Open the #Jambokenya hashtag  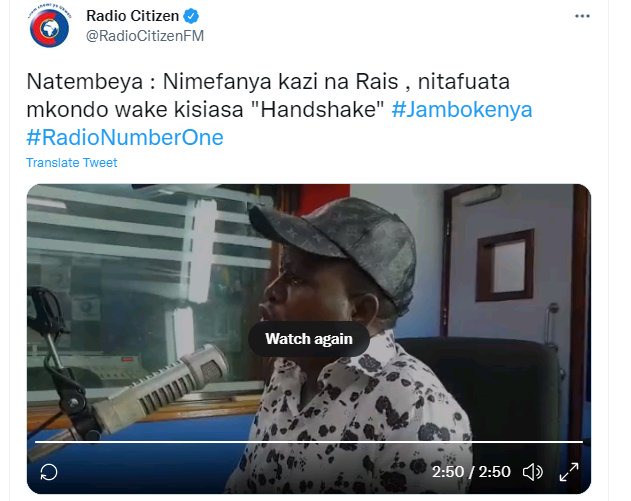coord(462,109)
